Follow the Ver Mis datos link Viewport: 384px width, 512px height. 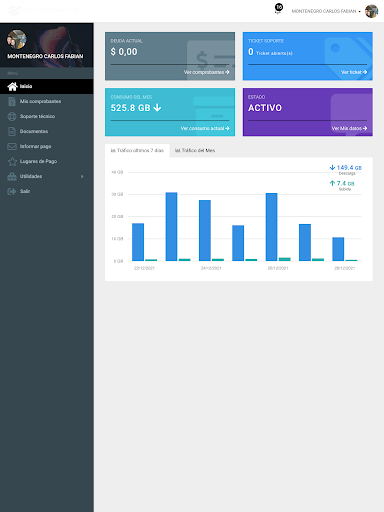(x=349, y=128)
